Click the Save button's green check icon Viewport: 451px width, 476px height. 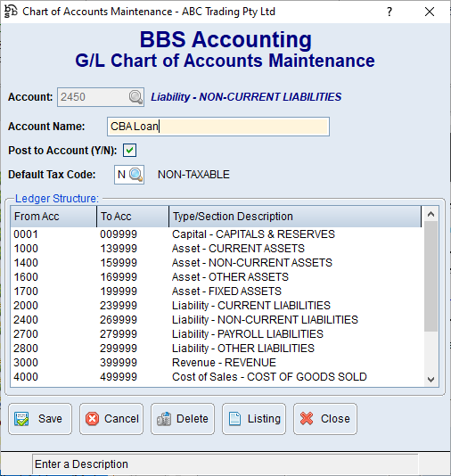(21, 419)
